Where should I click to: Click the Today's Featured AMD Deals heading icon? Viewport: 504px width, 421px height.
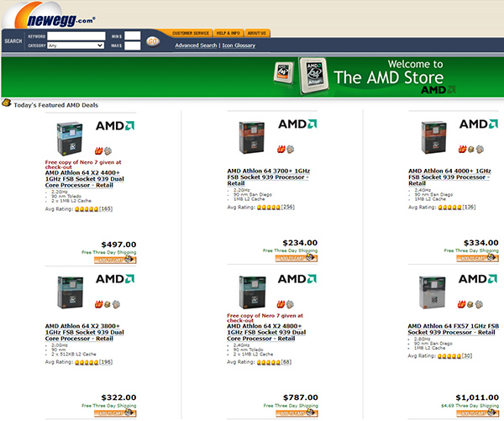tap(6, 103)
